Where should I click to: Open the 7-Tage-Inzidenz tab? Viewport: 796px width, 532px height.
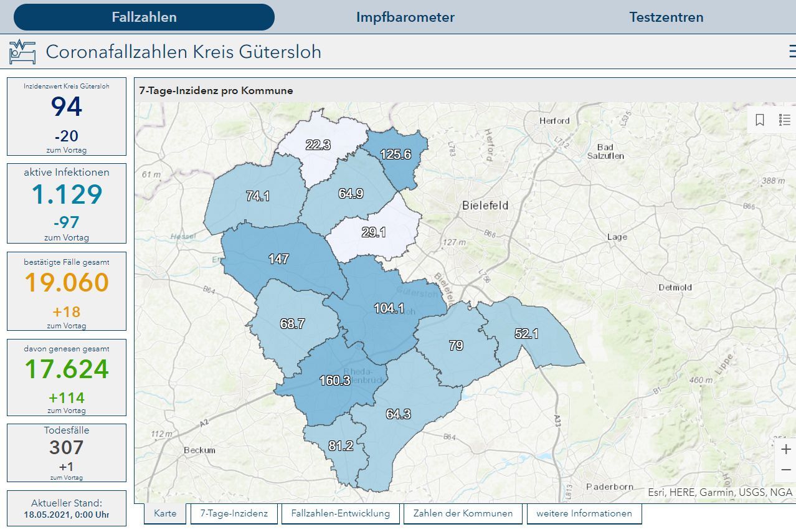[x=234, y=513]
